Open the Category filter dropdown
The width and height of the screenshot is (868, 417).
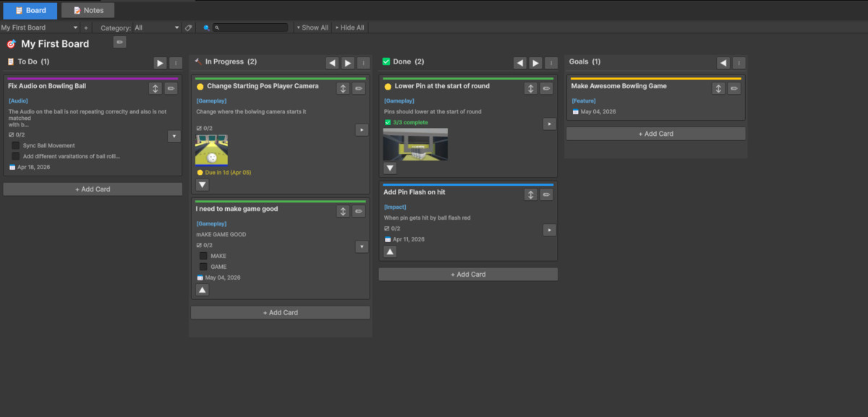coord(156,27)
